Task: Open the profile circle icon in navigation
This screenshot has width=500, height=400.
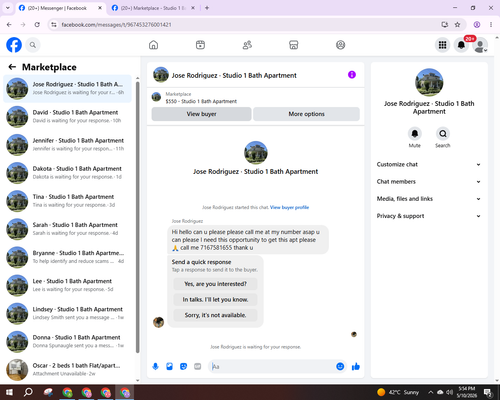Action: (x=340, y=45)
